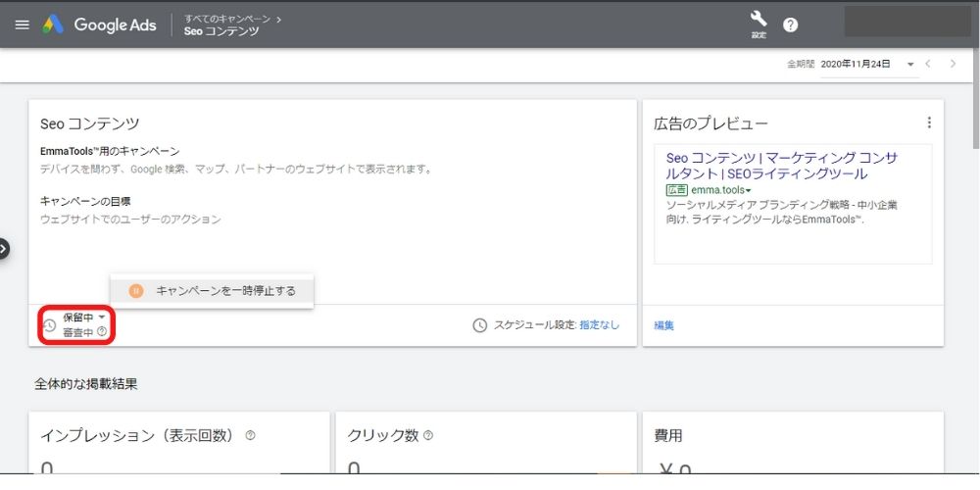Click the clock icon beside 保留中
This screenshot has height=490, width=980.
(x=49, y=325)
